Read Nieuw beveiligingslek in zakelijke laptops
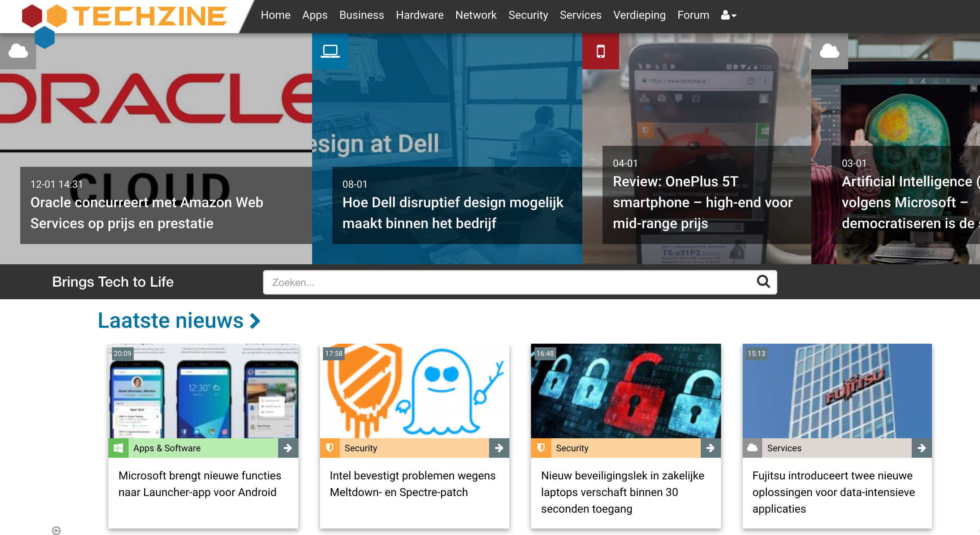The image size is (980, 535). [622, 492]
